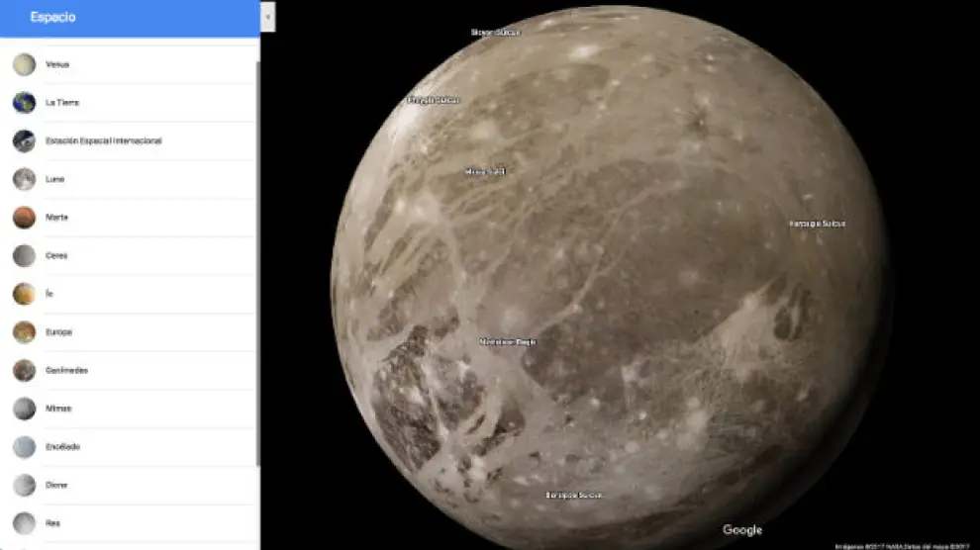Click the Ceres dwarf planet icon
This screenshot has width=980, height=550.
pyautogui.click(x=24, y=256)
